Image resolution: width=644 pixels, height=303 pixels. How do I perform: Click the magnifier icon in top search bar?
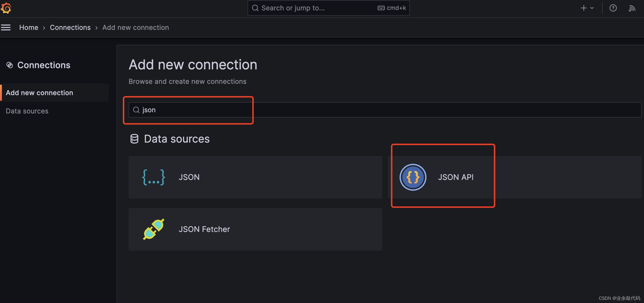[255, 8]
